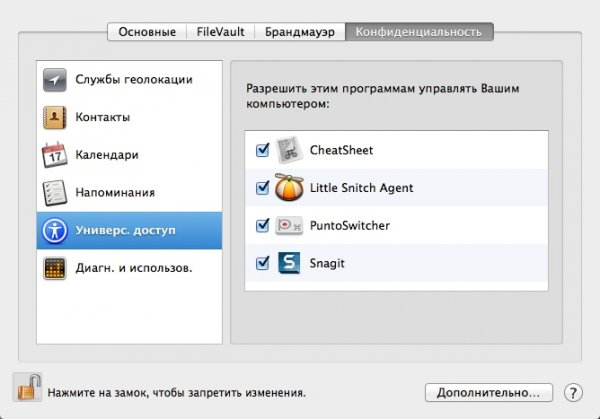
Task: Click the PuntoSwitcher app icon
Action: click(289, 226)
